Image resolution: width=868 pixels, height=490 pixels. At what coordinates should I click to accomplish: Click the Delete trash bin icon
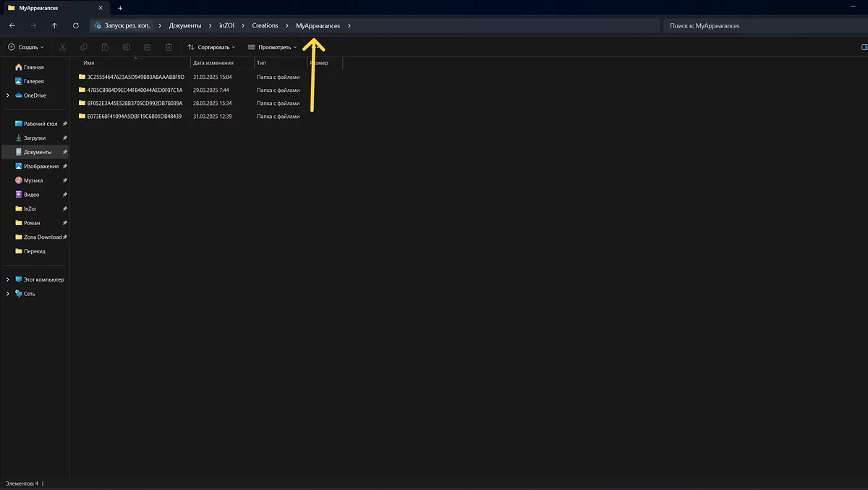[169, 47]
